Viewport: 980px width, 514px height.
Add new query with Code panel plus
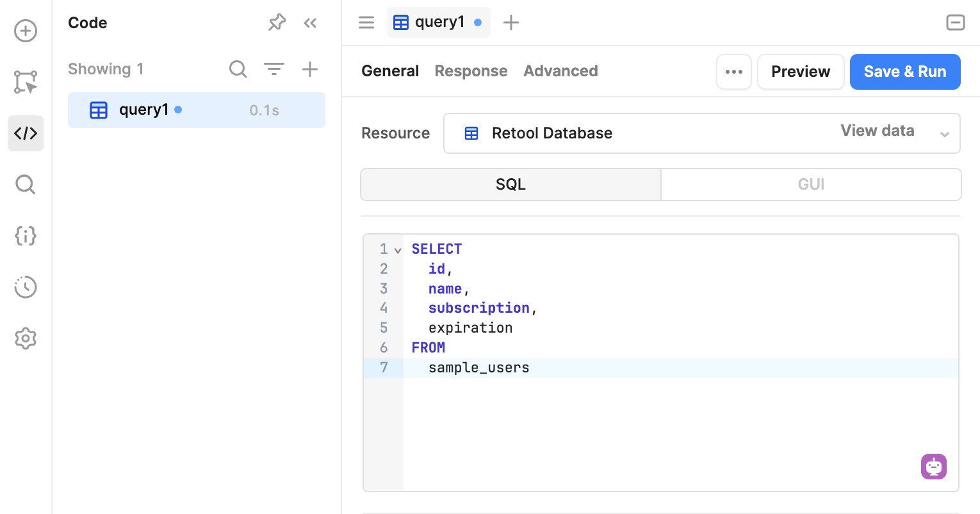click(x=310, y=69)
